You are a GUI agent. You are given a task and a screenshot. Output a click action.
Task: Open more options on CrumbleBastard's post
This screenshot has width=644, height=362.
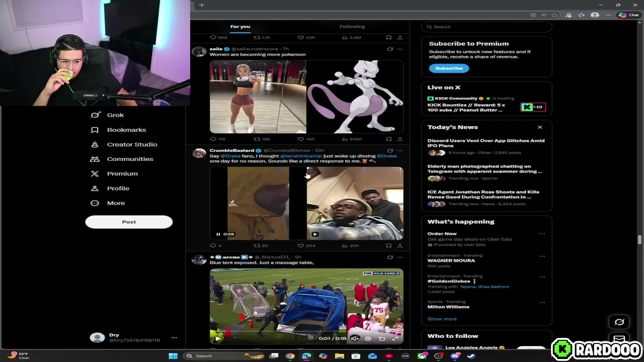pos(400,150)
